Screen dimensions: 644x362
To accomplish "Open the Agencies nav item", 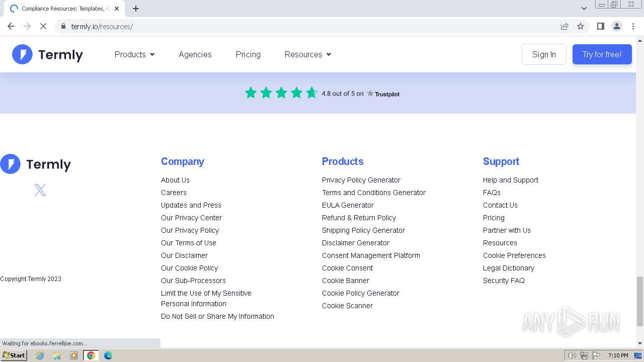I will coord(195,54).
